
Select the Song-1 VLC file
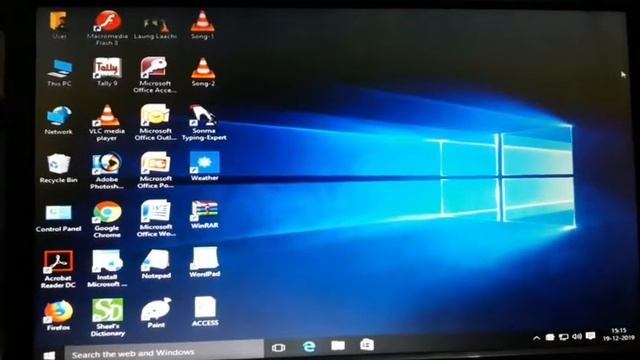(x=202, y=25)
